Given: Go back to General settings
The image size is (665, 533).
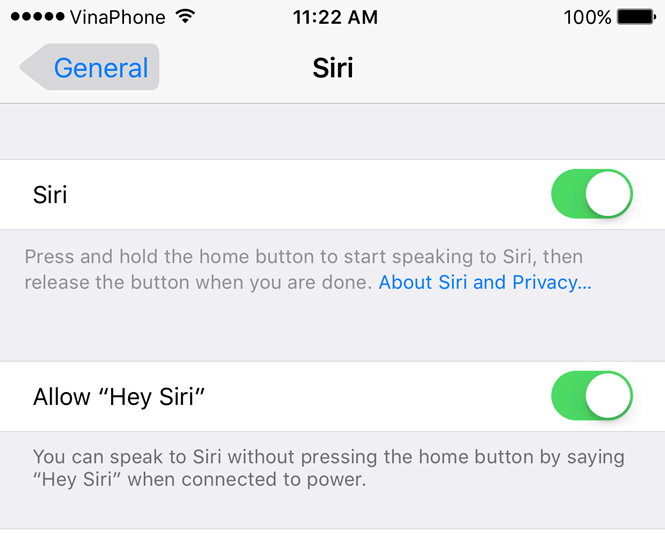Looking at the screenshot, I should click(89, 67).
